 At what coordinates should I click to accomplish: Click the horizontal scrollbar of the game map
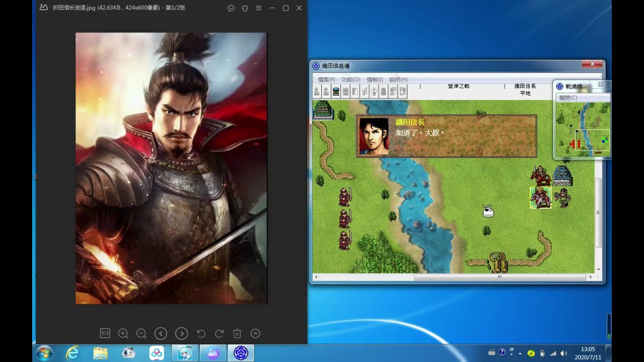click(x=500, y=277)
